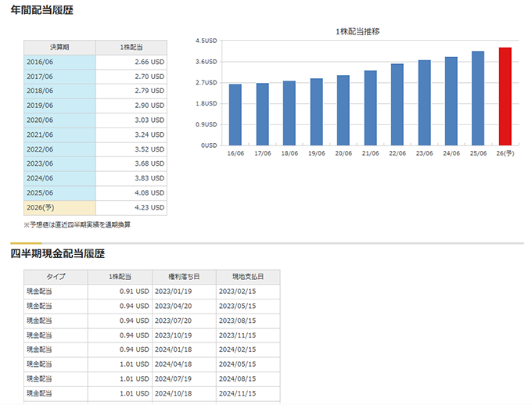Select the 2016/06 fiscal period cell
The height and width of the screenshot is (405, 532).
click(59, 63)
